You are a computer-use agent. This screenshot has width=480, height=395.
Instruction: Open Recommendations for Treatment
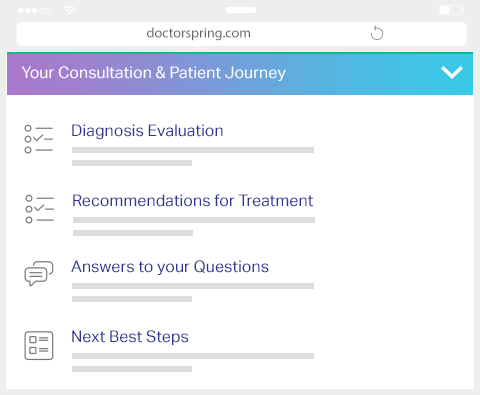(x=193, y=201)
